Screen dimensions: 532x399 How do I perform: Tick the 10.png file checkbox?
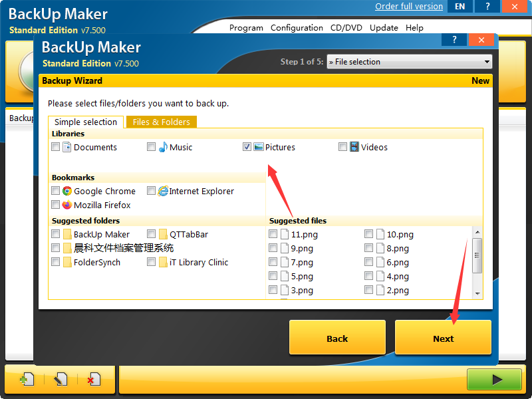(369, 235)
